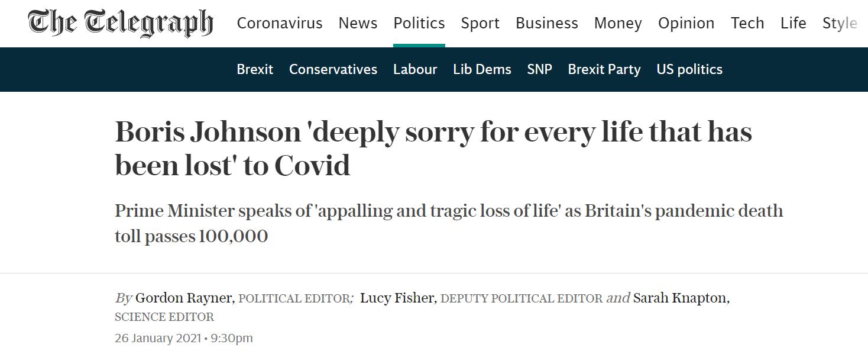Open the SNP subsection
This screenshot has width=868, height=357.
[539, 69]
